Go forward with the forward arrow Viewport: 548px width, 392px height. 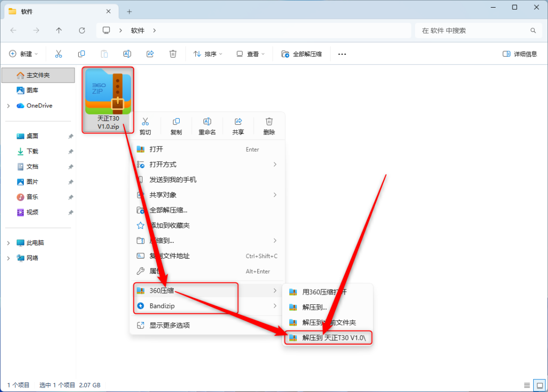[36, 30]
